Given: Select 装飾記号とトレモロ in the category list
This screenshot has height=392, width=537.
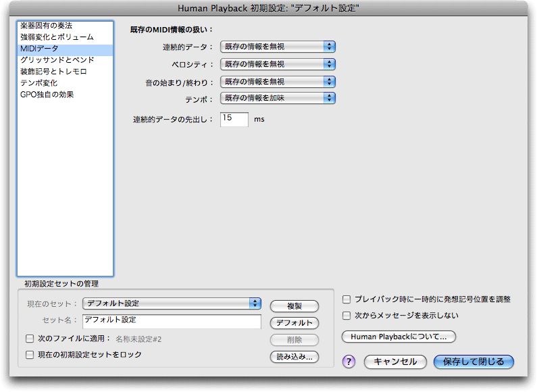Looking at the screenshot, I should click(65, 72).
